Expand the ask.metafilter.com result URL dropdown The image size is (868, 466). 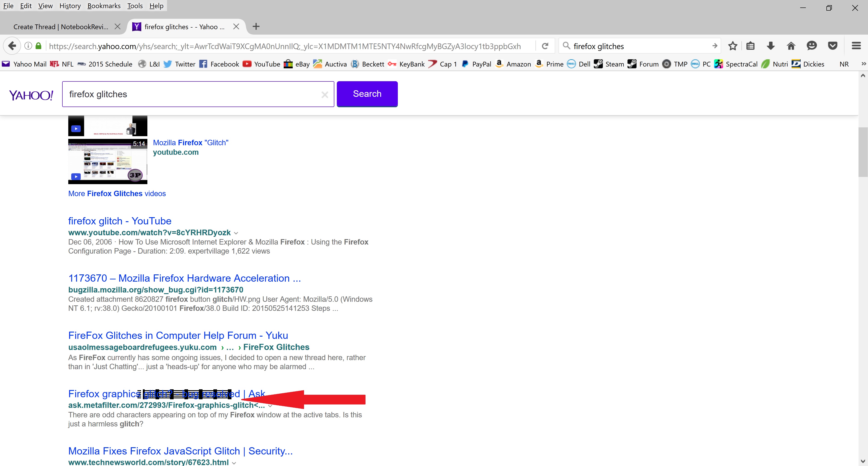click(270, 406)
